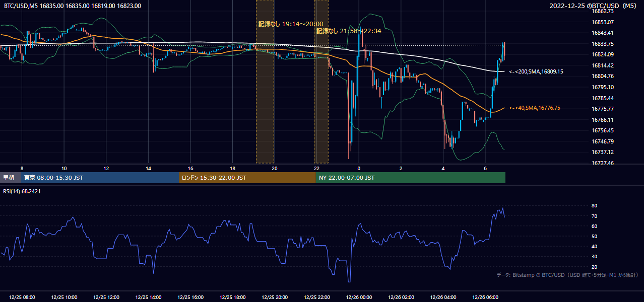This screenshot has width=644, height=302.
Task: Click the 早朝 session segment
Action: point(11,178)
